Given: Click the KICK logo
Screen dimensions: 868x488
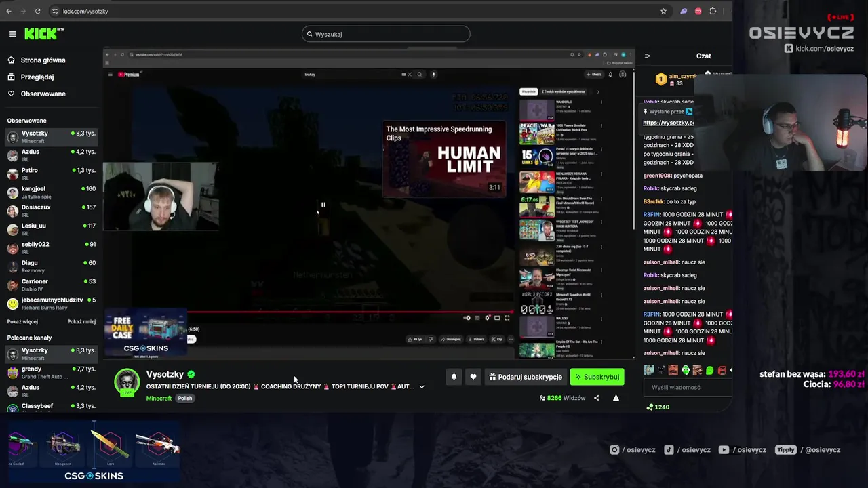Looking at the screenshot, I should (x=43, y=34).
